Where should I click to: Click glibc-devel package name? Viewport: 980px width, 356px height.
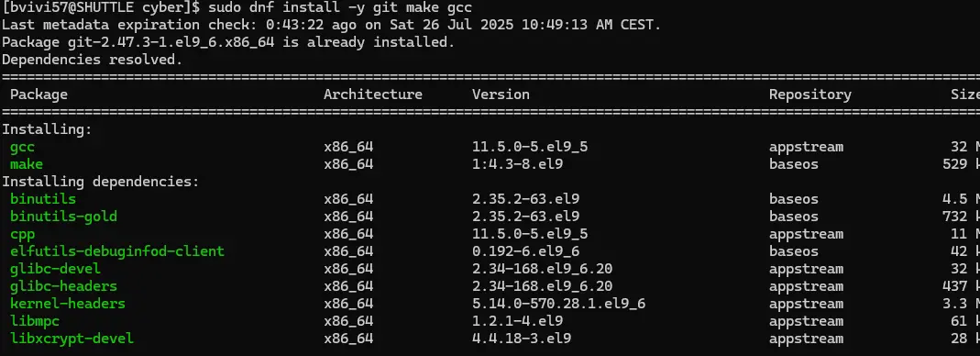pos(55,269)
